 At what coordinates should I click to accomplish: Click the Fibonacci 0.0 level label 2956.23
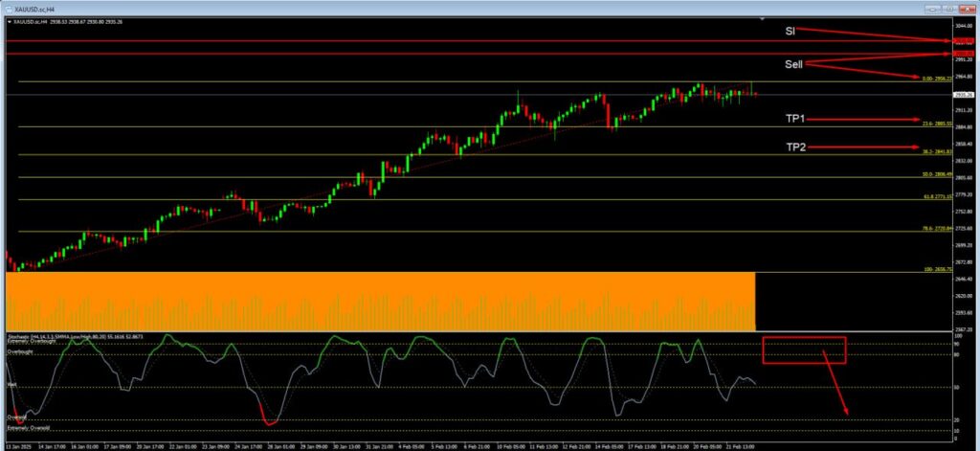937,79
